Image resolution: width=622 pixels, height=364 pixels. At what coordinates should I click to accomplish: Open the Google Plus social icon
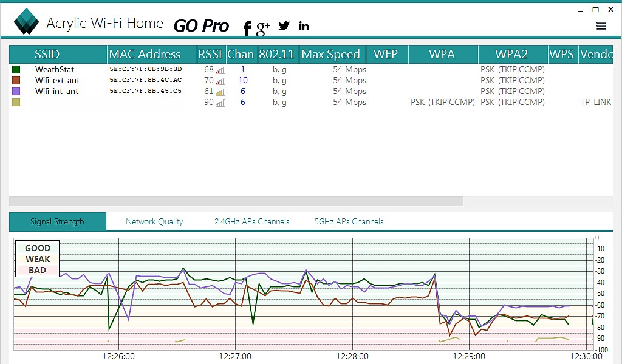coord(263,28)
